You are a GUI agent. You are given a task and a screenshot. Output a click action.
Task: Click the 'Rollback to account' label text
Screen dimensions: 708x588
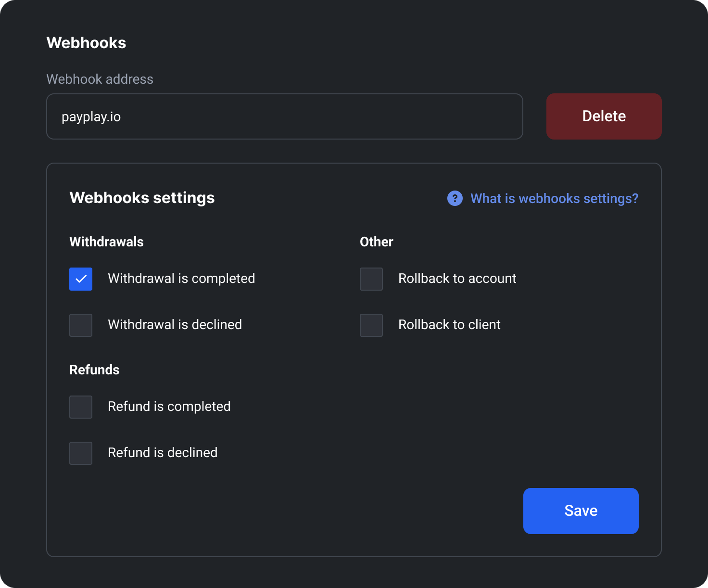[x=457, y=279]
